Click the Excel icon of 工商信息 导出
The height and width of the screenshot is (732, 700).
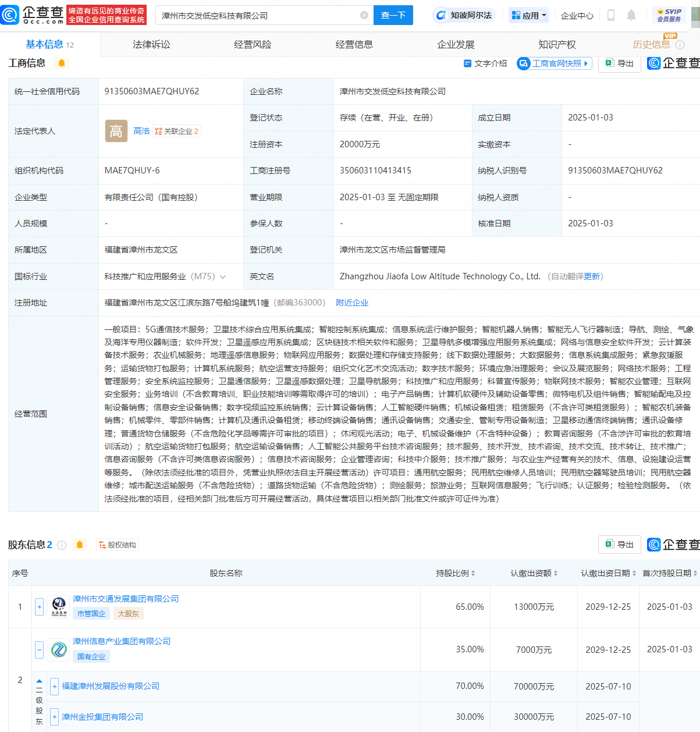pyautogui.click(x=610, y=63)
